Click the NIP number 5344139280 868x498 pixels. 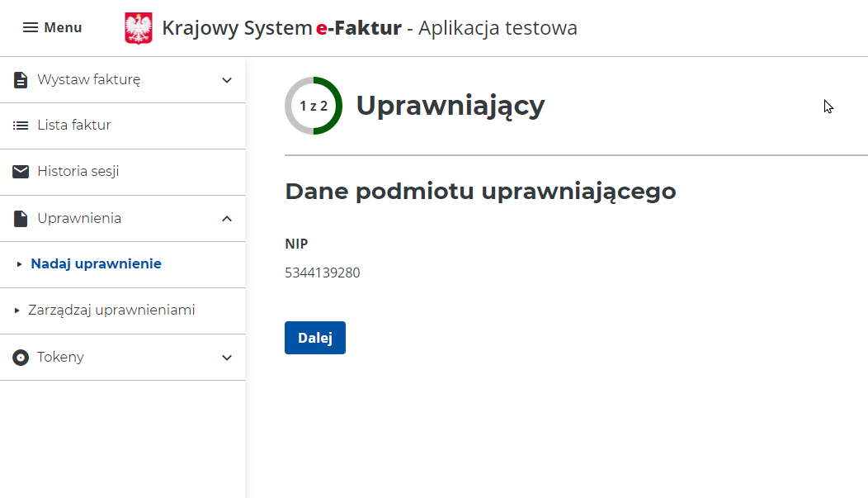[323, 273]
